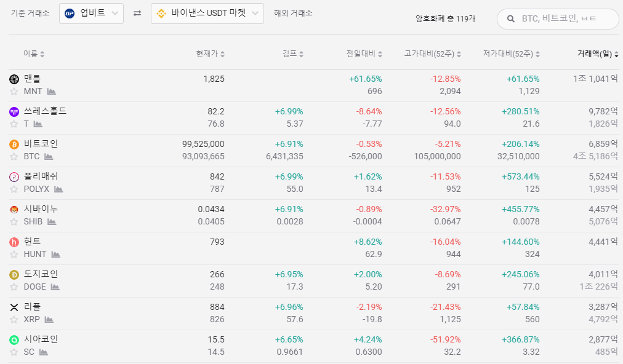Sort by 현재가 column header
623x364 pixels.
(x=210, y=54)
